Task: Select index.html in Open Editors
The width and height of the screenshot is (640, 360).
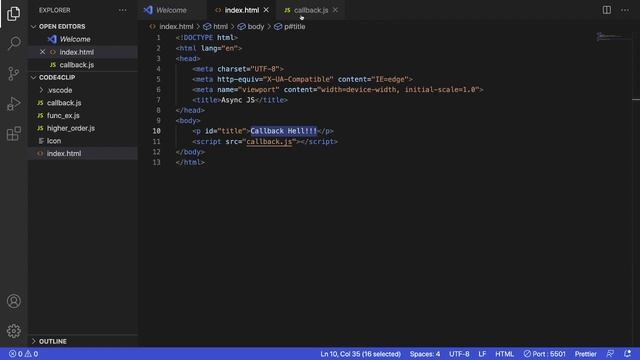Action: click(77, 52)
